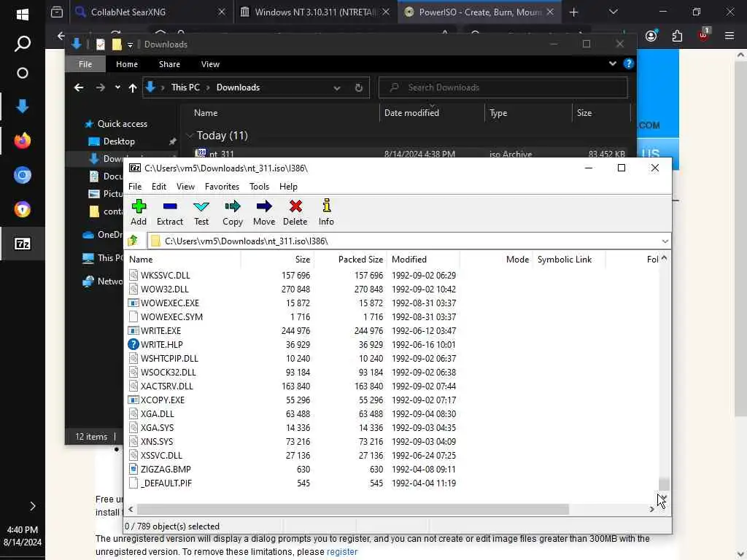Image resolution: width=747 pixels, height=560 pixels.
Task: Open Explorer Share ribbon tab
Action: pyautogui.click(x=169, y=64)
